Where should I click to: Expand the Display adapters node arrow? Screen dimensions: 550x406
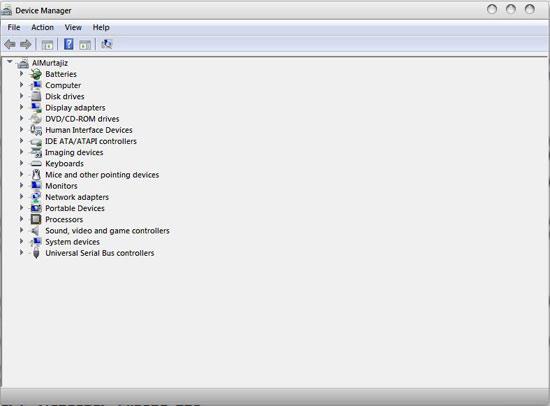tap(21, 107)
